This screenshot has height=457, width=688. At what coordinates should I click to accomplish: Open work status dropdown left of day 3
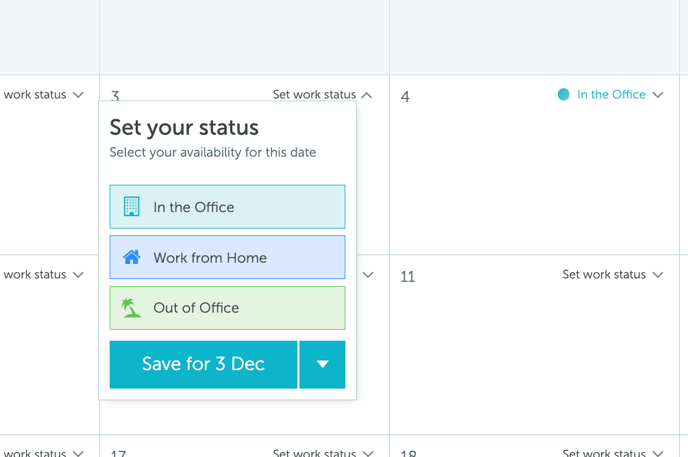(43, 94)
